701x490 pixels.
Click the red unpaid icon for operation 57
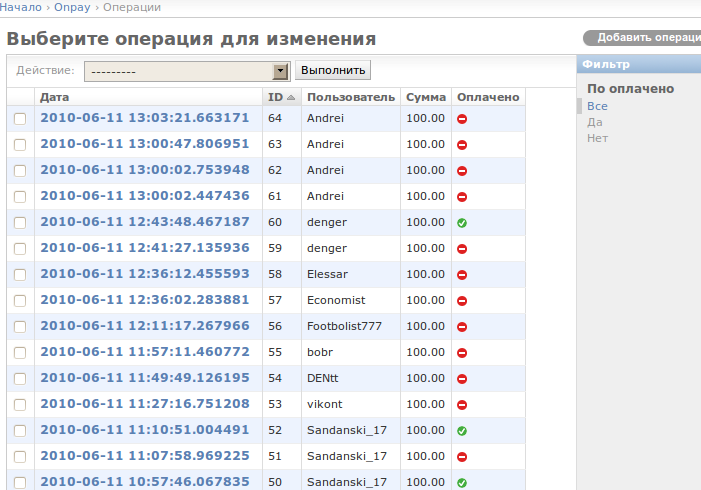462,300
